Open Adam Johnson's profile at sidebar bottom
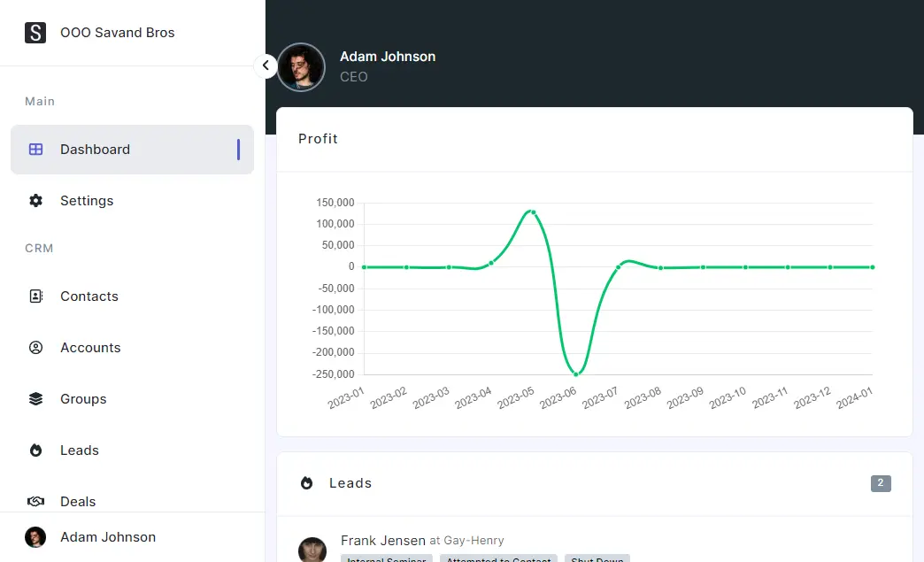This screenshot has width=924, height=562. coord(132,537)
